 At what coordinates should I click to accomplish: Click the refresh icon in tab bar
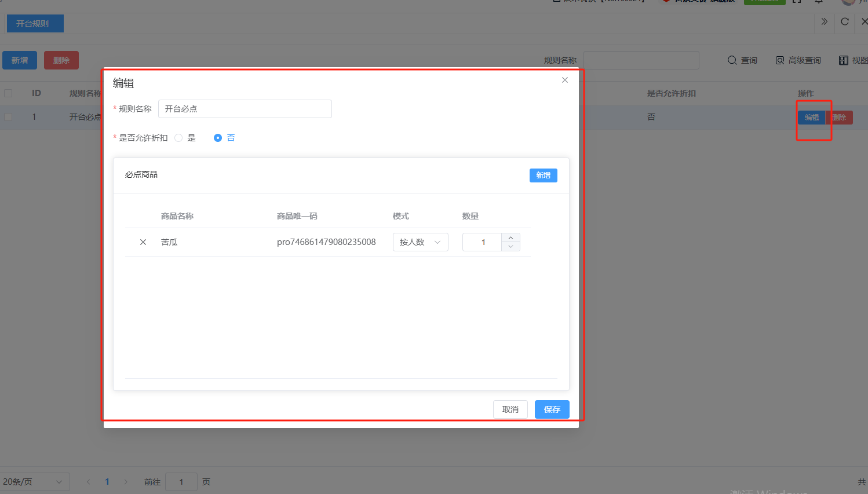pyautogui.click(x=845, y=22)
